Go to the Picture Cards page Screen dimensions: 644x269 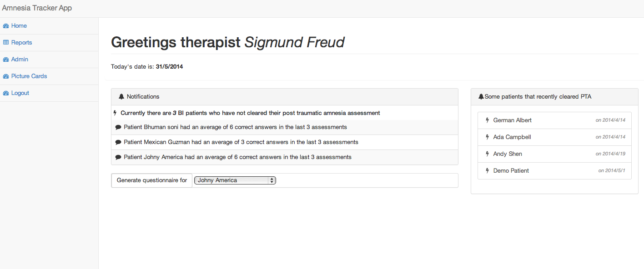29,76
